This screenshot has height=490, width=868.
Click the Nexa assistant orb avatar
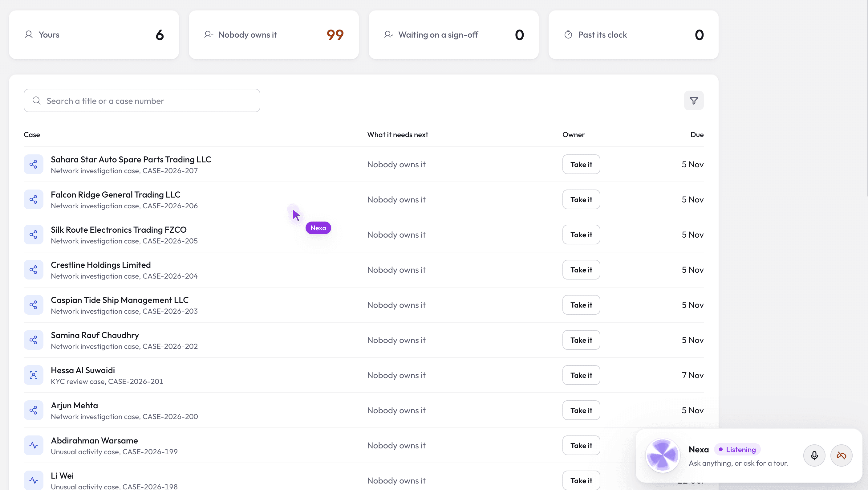pos(663,455)
